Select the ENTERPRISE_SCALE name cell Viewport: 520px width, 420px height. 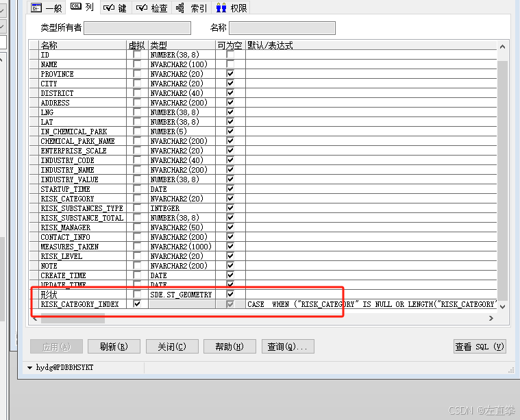point(83,151)
